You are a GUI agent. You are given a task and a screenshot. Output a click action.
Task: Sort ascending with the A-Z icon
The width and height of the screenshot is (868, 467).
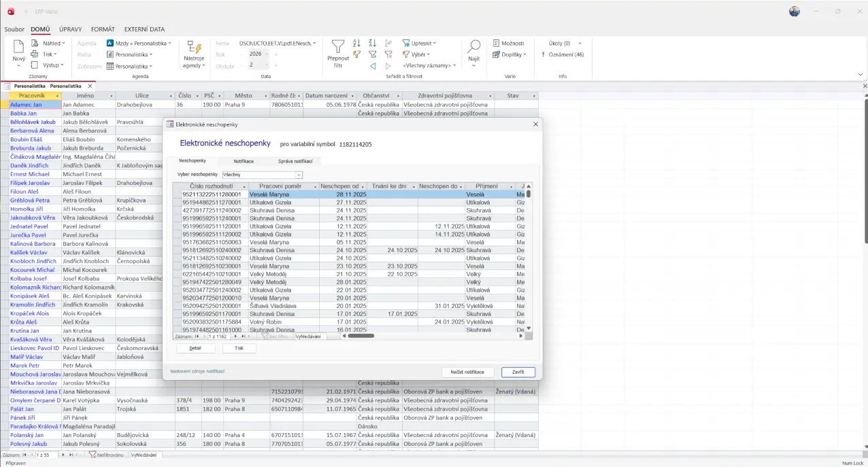point(356,43)
